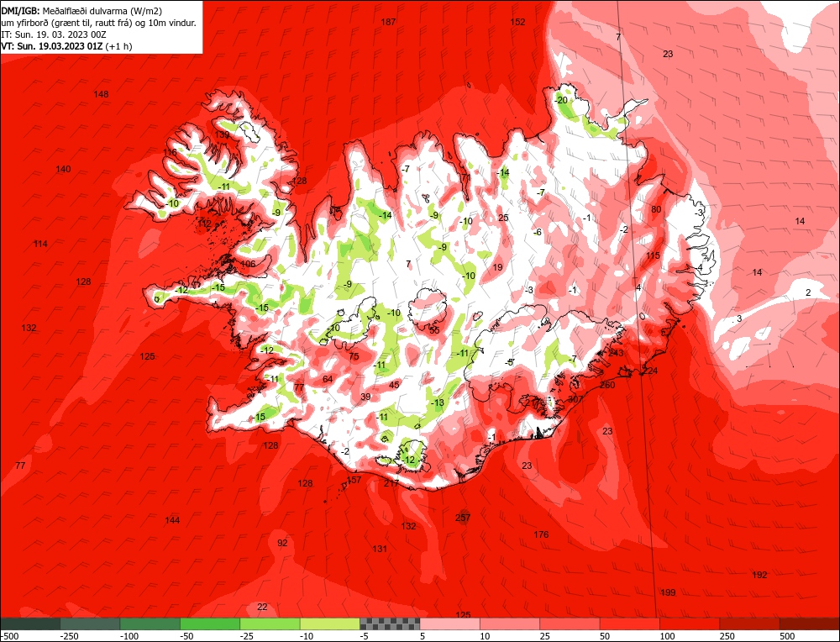
Task: Click the checkered legend swatch between -5 and 5
Action: point(390,624)
